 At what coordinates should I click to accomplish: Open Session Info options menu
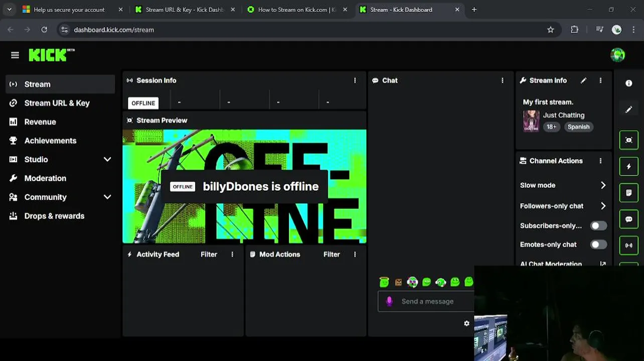coord(355,80)
